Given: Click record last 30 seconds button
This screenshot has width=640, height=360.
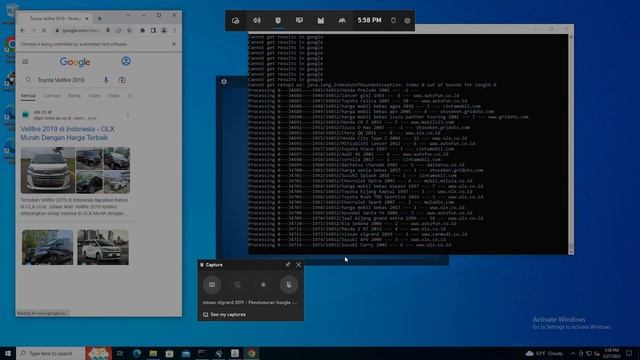Looking at the screenshot, I should tap(238, 284).
